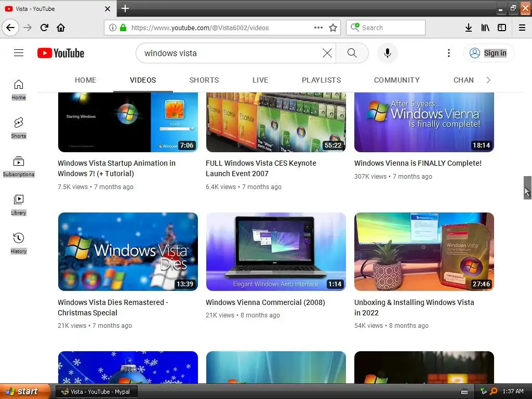Expand more channel tabs with right chevron
The width and height of the screenshot is (532, 399).
tap(488, 80)
